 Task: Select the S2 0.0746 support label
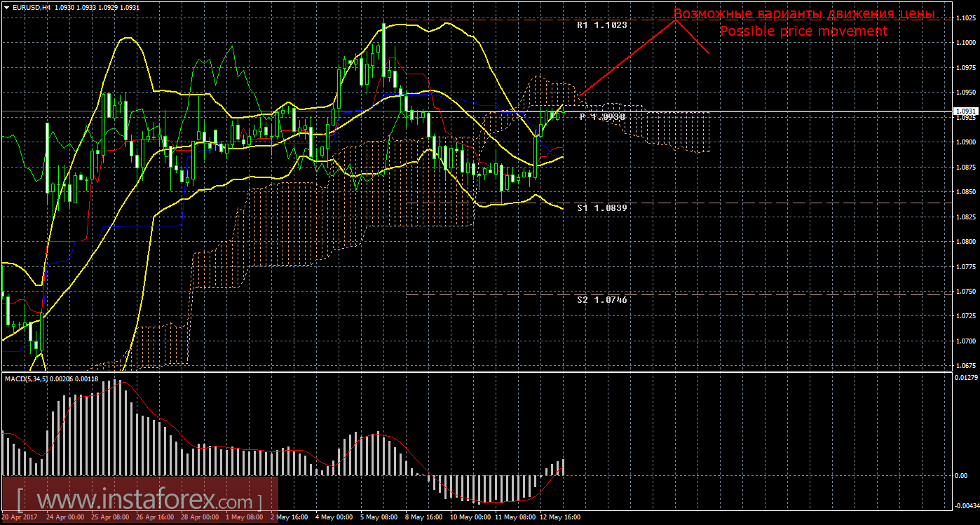pos(601,299)
